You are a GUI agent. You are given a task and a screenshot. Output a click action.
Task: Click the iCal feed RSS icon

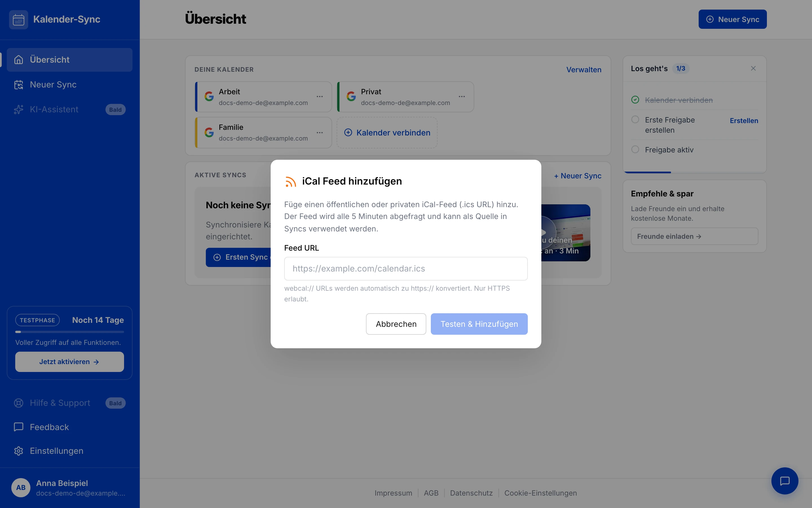291,181
